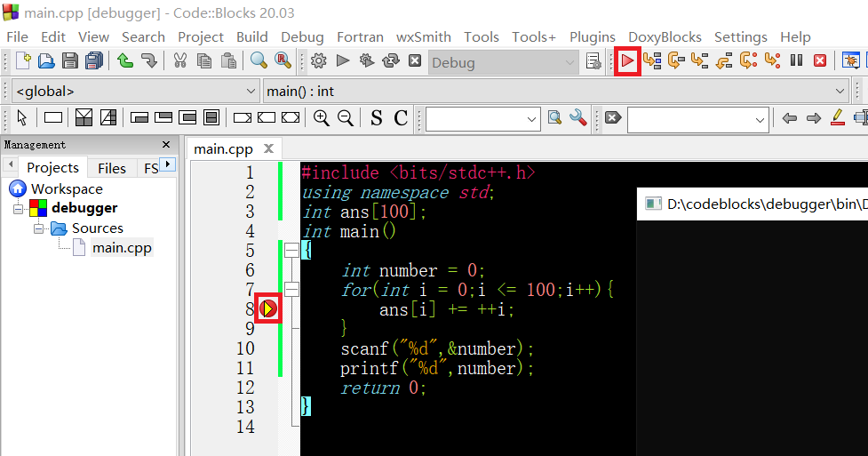Open the <global> scope dropdown

(x=134, y=91)
